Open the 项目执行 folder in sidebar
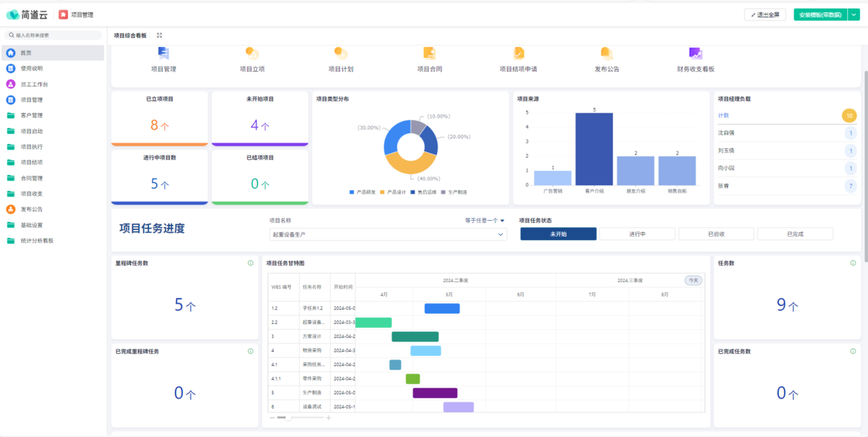This screenshot has width=868, height=437. click(31, 147)
